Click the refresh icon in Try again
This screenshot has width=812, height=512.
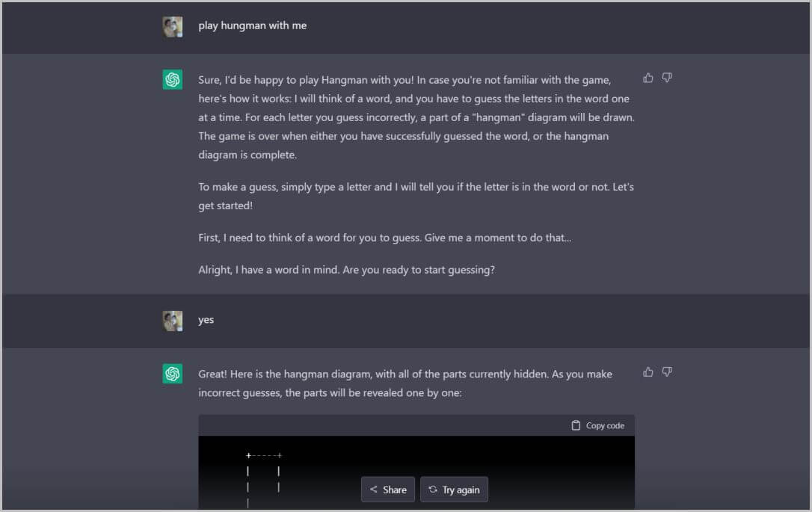pyautogui.click(x=433, y=490)
